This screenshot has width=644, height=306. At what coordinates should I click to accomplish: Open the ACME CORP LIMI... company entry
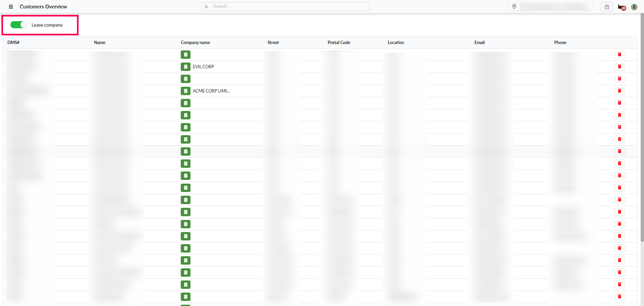(211, 91)
